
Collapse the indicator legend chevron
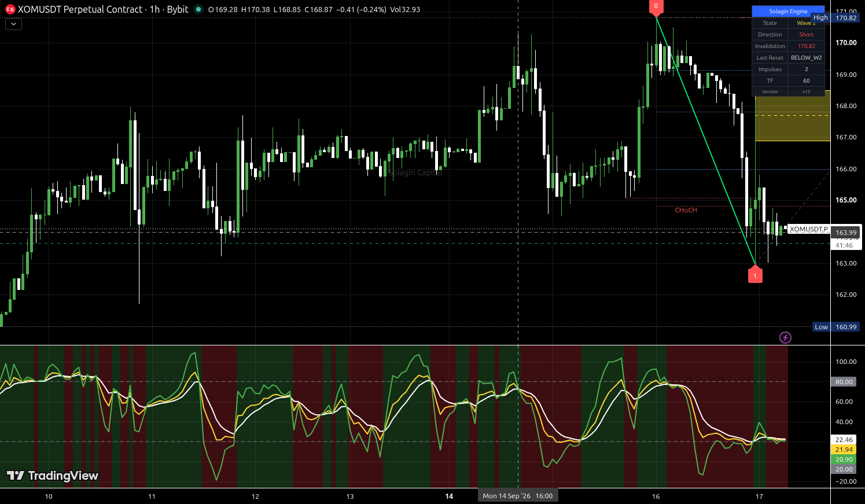[x=13, y=24]
